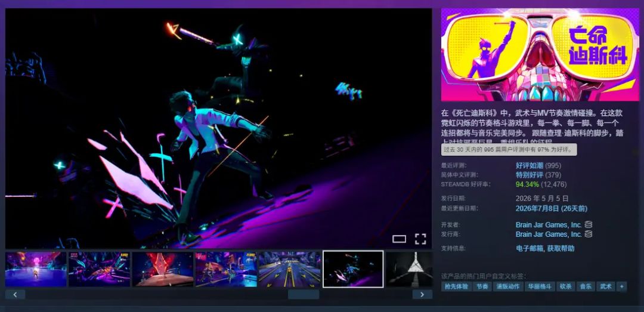The width and height of the screenshot is (644, 312).
Task: Click the 2026年7月8日 last update date link
Action: (x=551, y=208)
